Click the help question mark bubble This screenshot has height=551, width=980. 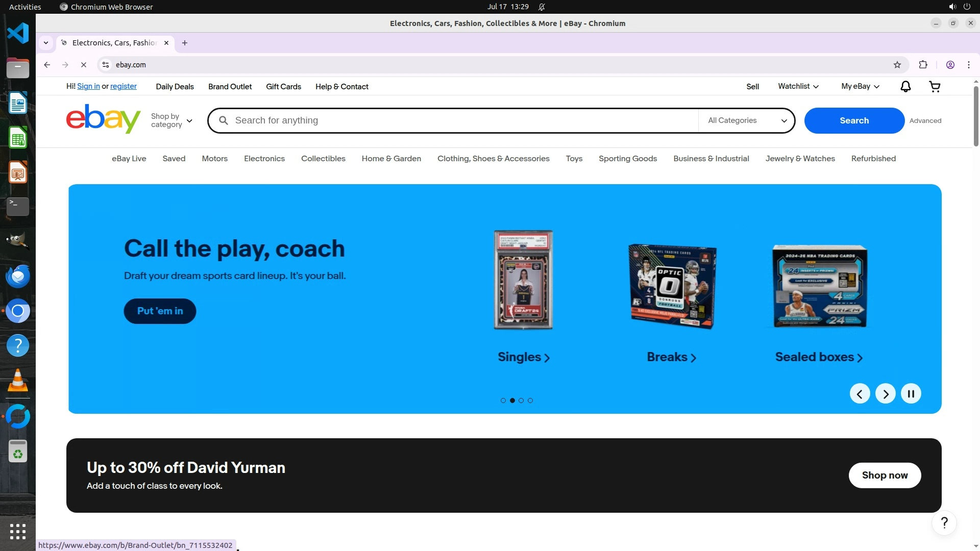pyautogui.click(x=944, y=523)
